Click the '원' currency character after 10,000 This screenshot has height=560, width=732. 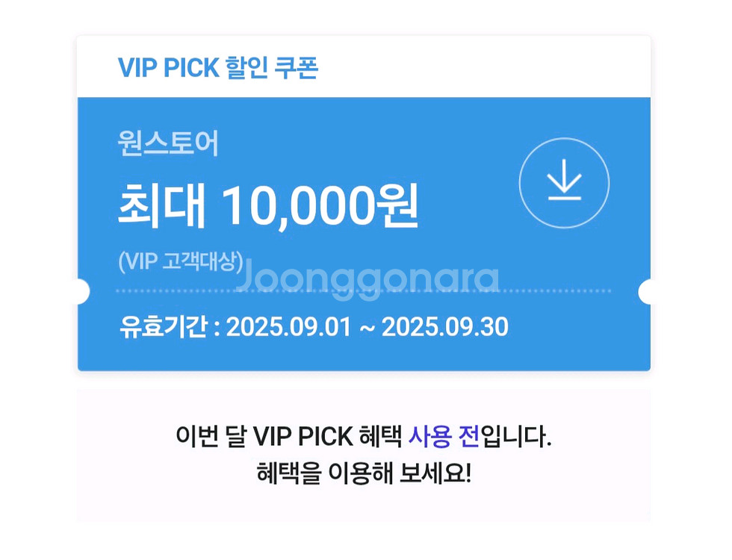[399, 205]
